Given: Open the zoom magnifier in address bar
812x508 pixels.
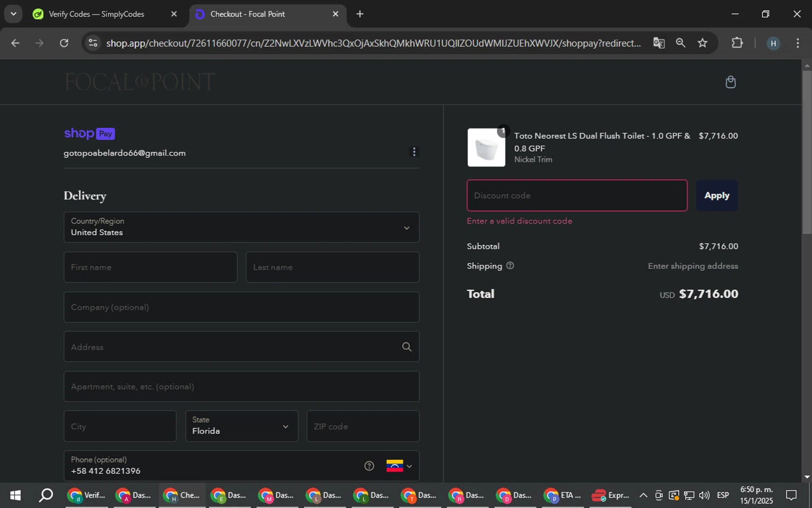Looking at the screenshot, I should point(680,43).
